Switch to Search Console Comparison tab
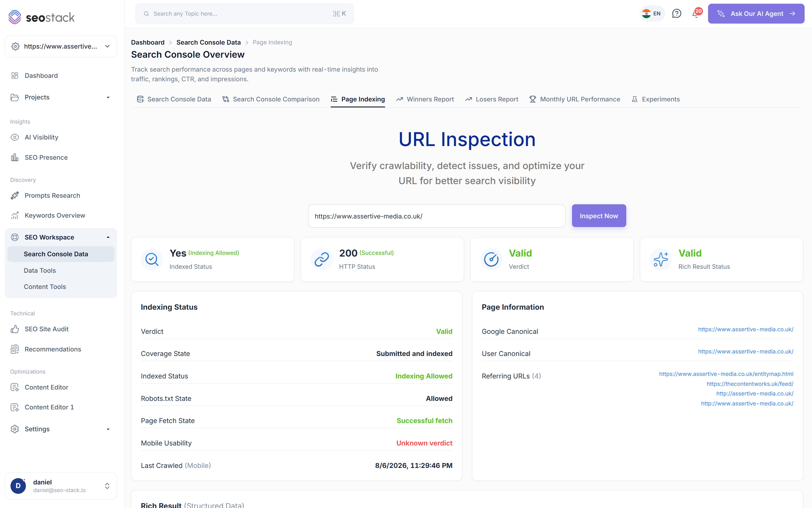This screenshot has height=508, width=812. coord(271,99)
